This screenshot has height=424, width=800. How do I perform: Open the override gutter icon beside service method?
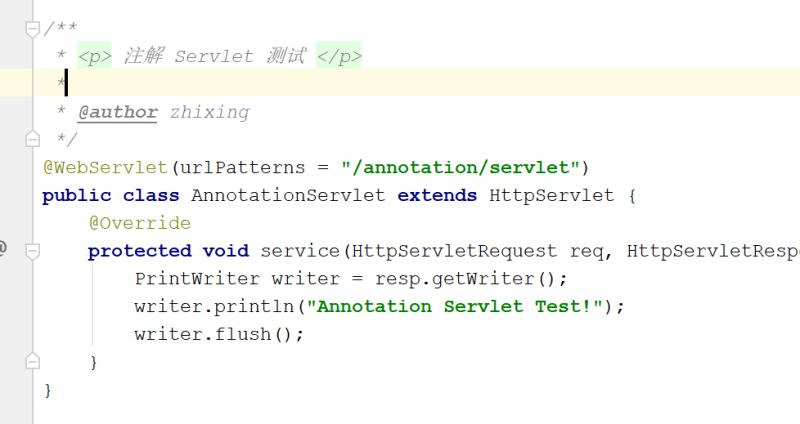[x=3, y=249]
